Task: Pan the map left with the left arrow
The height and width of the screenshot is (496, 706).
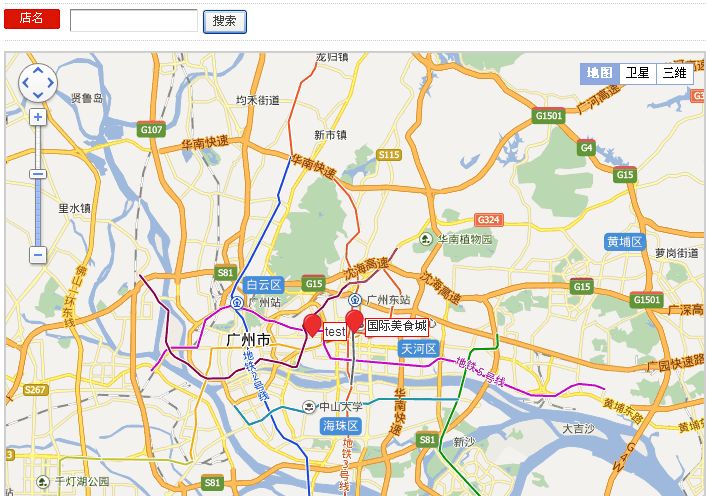Action: (x=25, y=83)
